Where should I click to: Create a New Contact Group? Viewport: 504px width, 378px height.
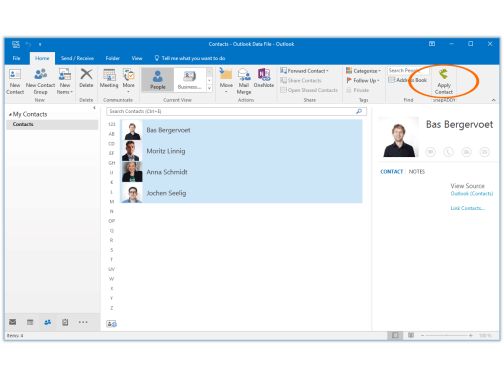(x=40, y=81)
